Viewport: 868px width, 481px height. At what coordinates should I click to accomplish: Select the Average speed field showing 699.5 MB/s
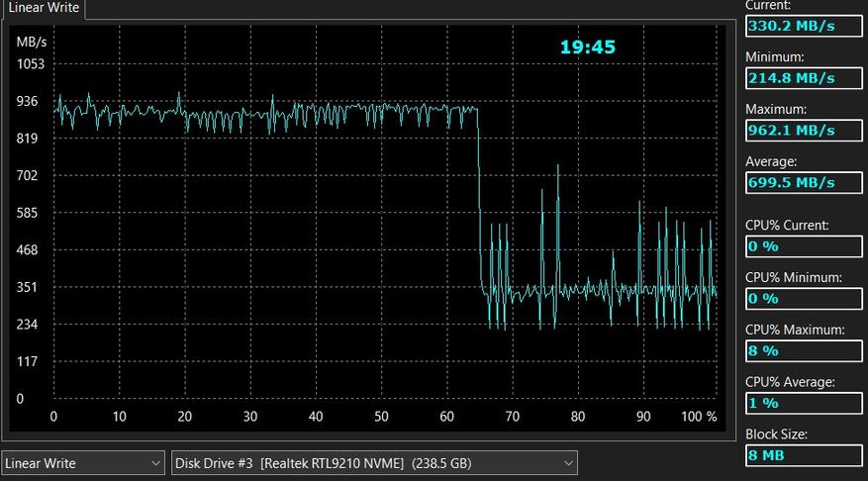point(804,183)
